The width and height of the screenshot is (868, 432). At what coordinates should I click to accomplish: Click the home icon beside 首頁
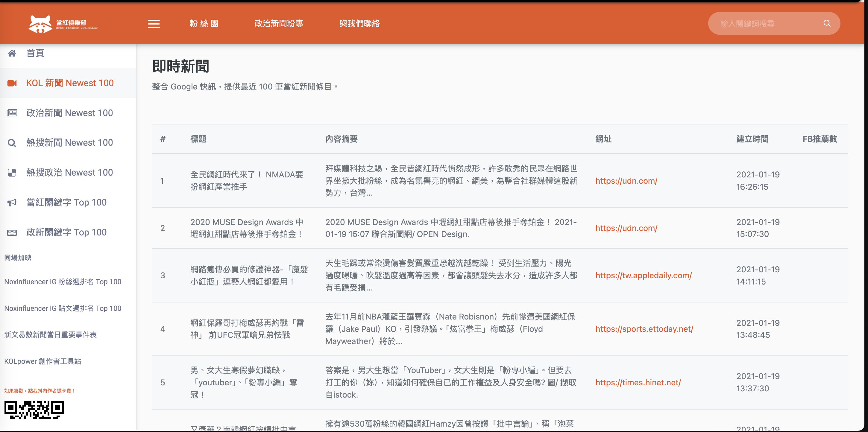[x=12, y=53]
